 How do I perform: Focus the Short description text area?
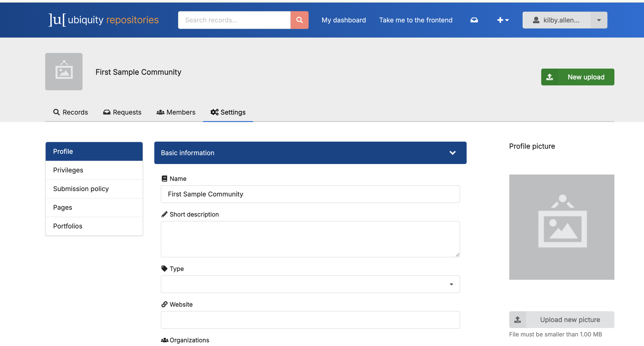[x=310, y=239]
